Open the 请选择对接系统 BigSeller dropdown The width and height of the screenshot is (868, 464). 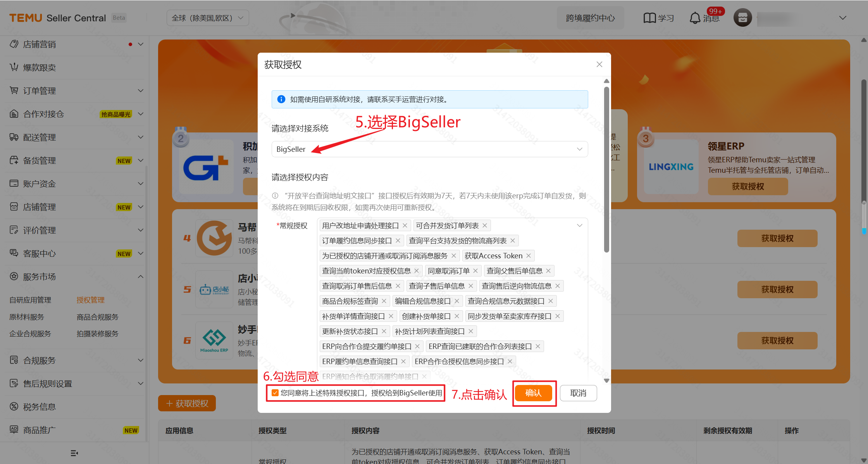pyautogui.click(x=430, y=149)
